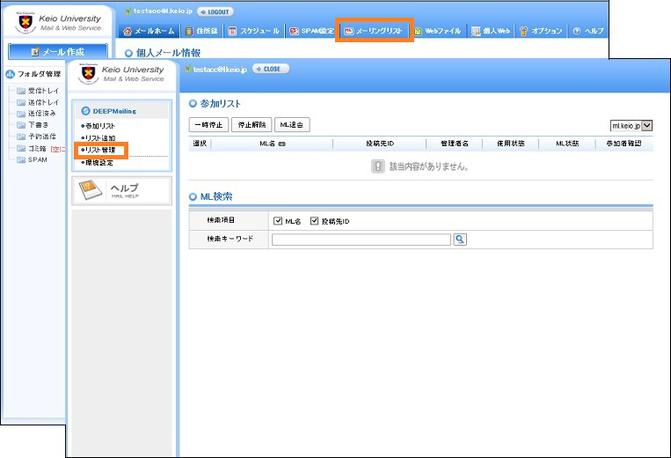Open the スケジュール calendar
671x458 pixels.
point(254,31)
